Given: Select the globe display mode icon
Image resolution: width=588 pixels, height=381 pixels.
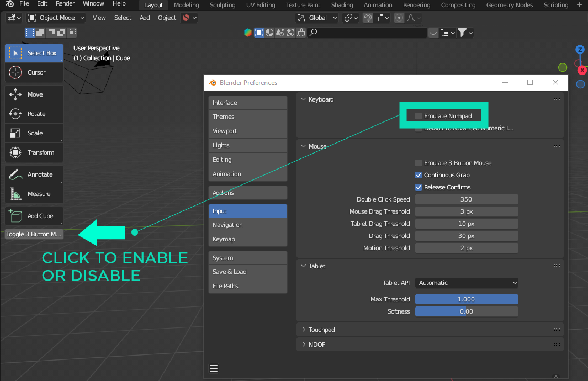Looking at the screenshot, I should (290, 33).
